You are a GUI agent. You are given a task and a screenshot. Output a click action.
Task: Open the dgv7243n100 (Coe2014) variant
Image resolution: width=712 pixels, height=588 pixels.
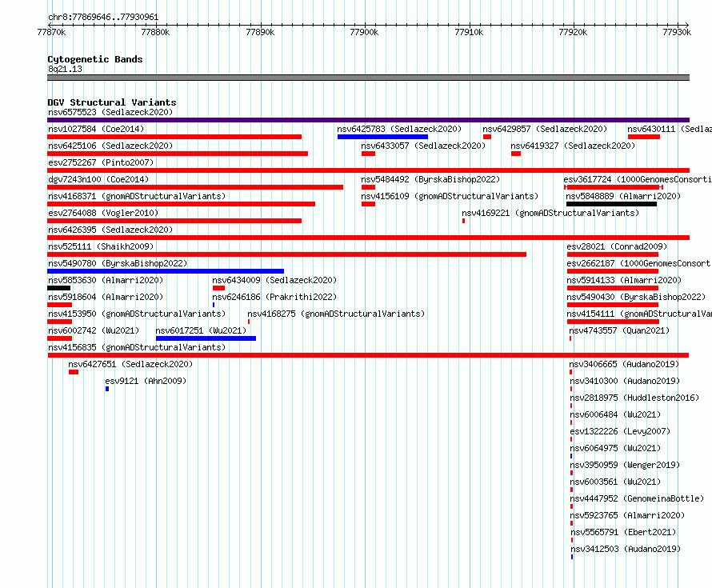point(98,179)
